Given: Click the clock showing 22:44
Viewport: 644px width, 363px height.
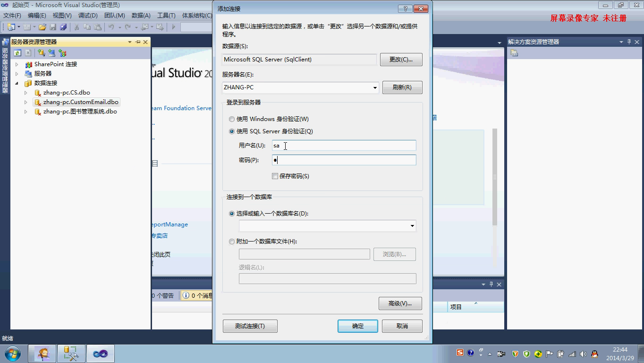Looking at the screenshot, I should 620,350.
